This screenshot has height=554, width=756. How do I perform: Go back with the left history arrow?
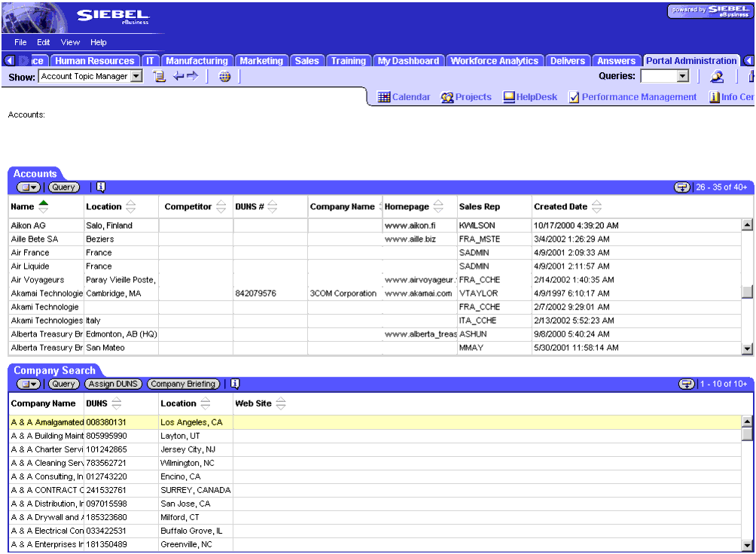178,76
